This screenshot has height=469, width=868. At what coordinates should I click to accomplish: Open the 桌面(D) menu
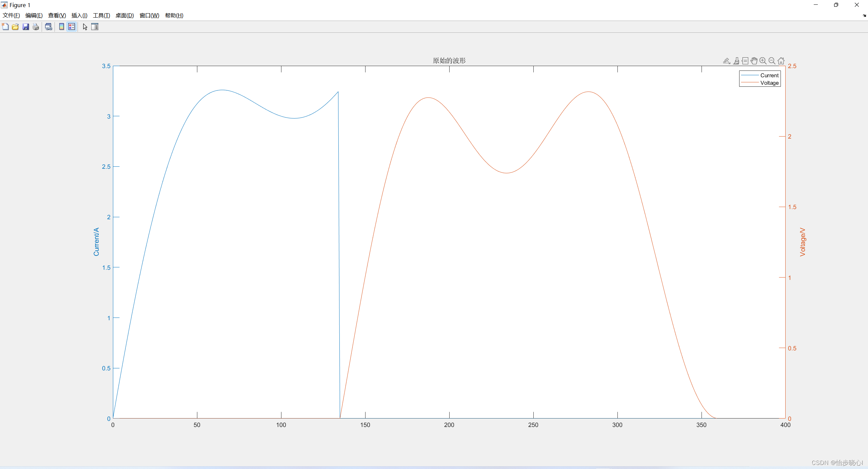(124, 15)
